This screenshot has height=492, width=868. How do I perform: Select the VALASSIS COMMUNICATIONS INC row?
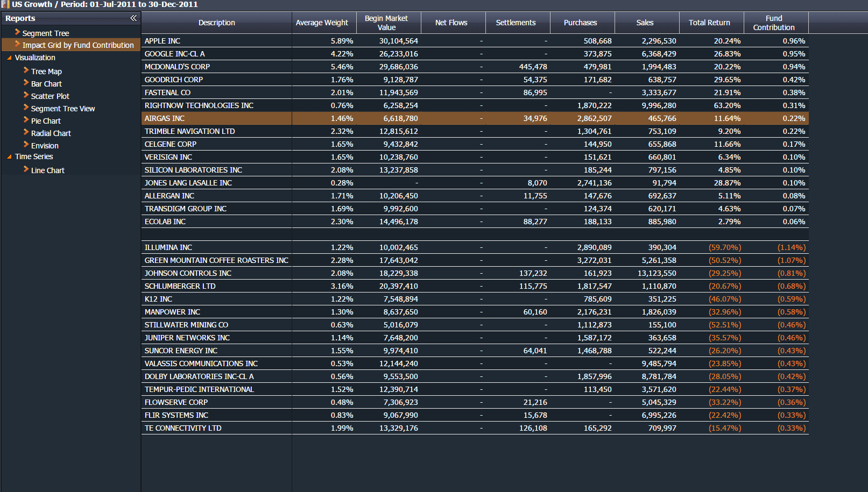[475, 363]
